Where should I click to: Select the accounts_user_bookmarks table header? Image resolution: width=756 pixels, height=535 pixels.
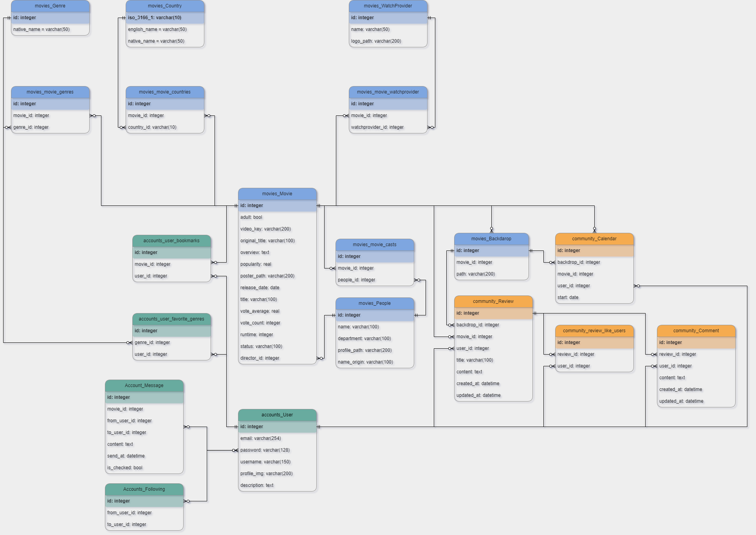tap(171, 241)
